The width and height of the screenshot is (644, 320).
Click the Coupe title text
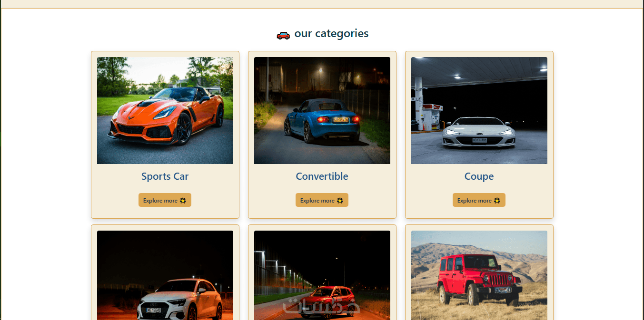coord(479,176)
